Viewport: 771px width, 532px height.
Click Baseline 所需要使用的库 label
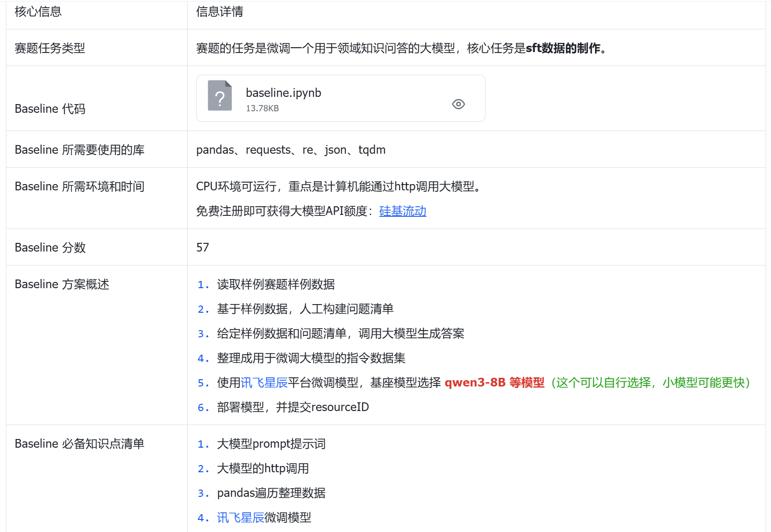point(80,150)
